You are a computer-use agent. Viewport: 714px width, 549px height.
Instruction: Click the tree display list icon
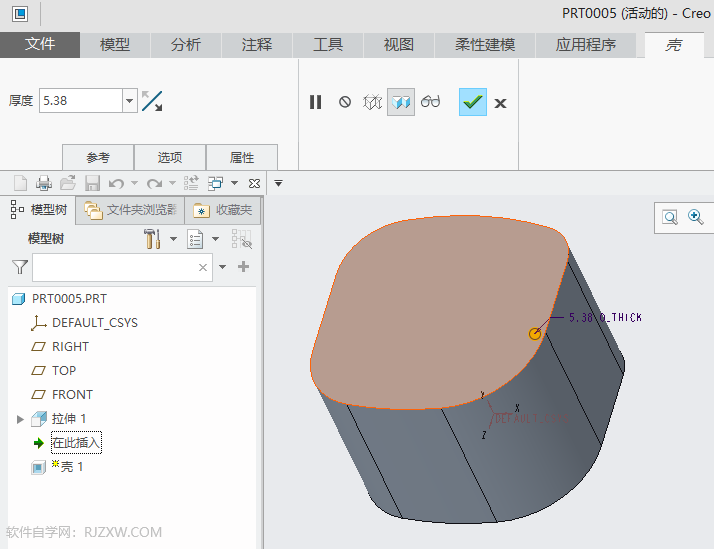195,239
